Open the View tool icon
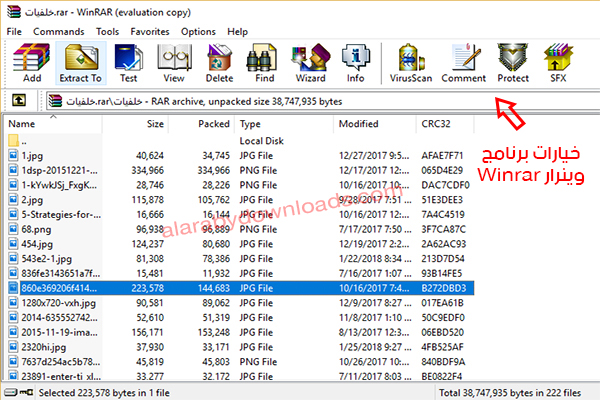This screenshot has width=600, height=400. click(x=174, y=63)
